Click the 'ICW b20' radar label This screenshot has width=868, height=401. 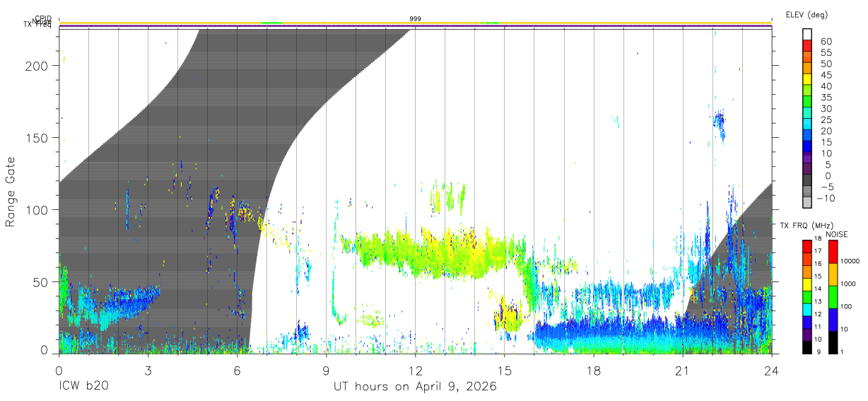83,387
